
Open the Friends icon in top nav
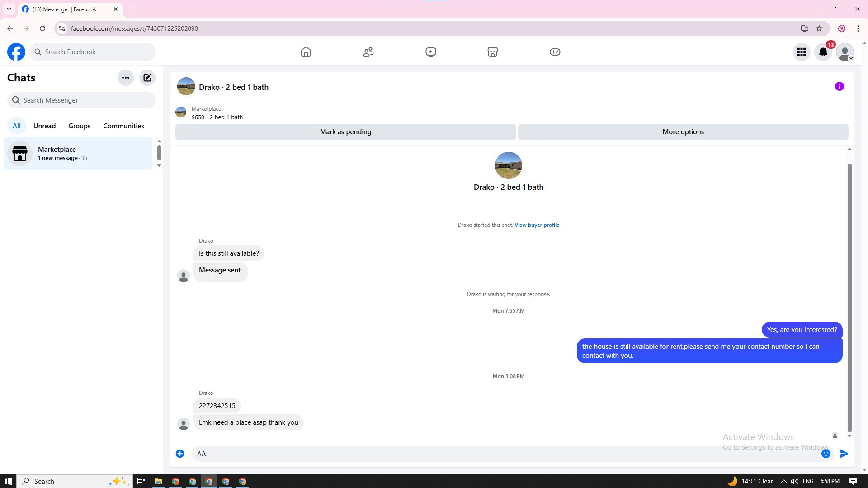tap(368, 52)
